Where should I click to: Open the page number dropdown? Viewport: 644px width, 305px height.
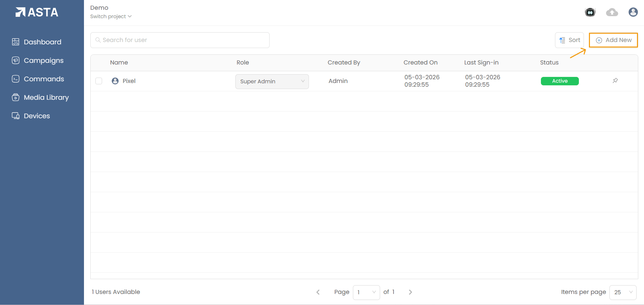366,292
